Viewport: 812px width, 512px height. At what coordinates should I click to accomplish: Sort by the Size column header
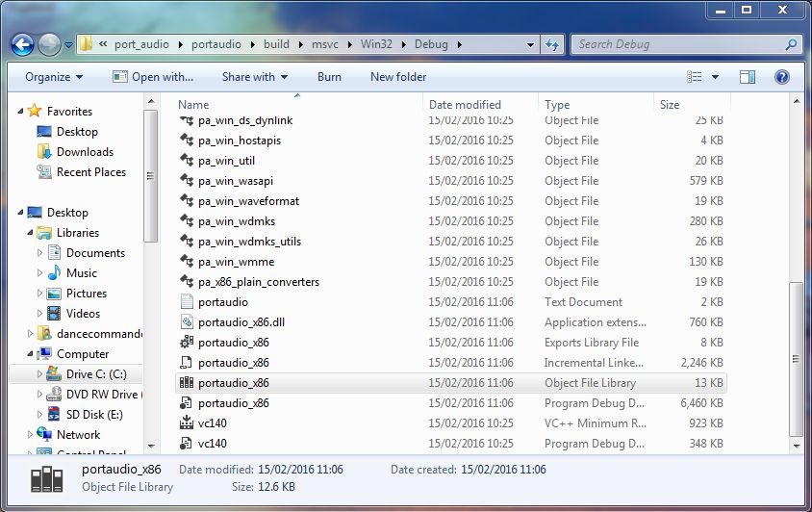coord(670,105)
